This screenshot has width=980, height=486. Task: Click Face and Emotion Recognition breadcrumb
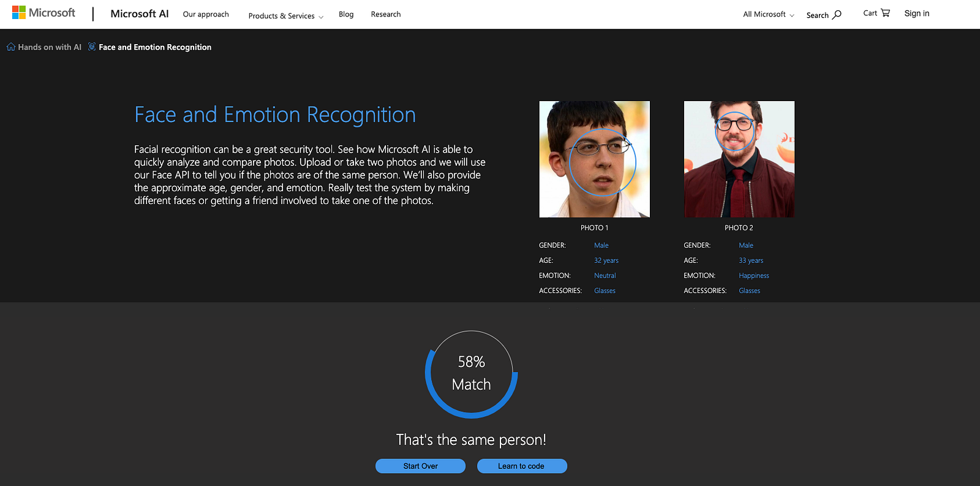pos(155,47)
